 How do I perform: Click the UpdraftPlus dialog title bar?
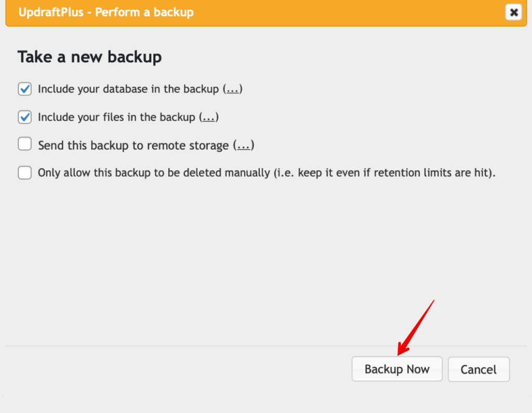(x=208, y=12)
